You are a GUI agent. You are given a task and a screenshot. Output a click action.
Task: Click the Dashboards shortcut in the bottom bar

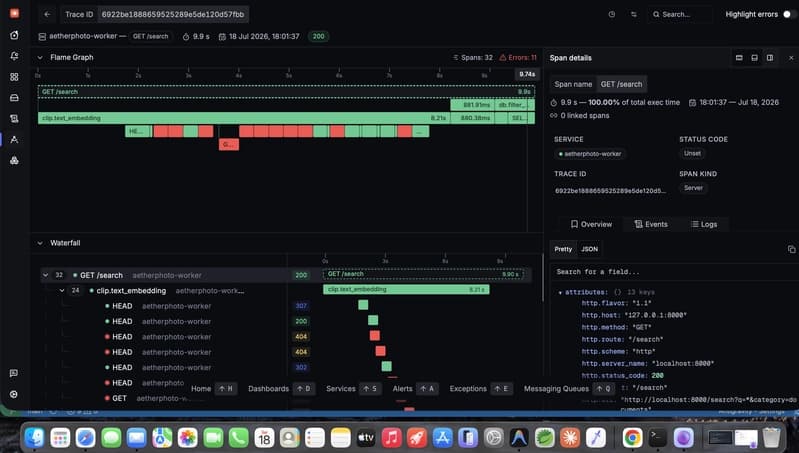[281, 389]
